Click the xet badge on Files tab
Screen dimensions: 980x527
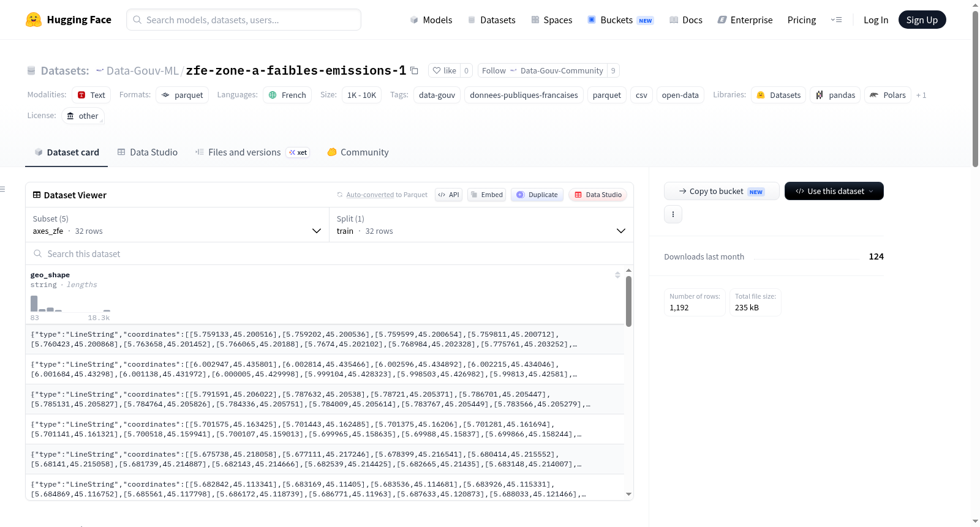point(298,152)
